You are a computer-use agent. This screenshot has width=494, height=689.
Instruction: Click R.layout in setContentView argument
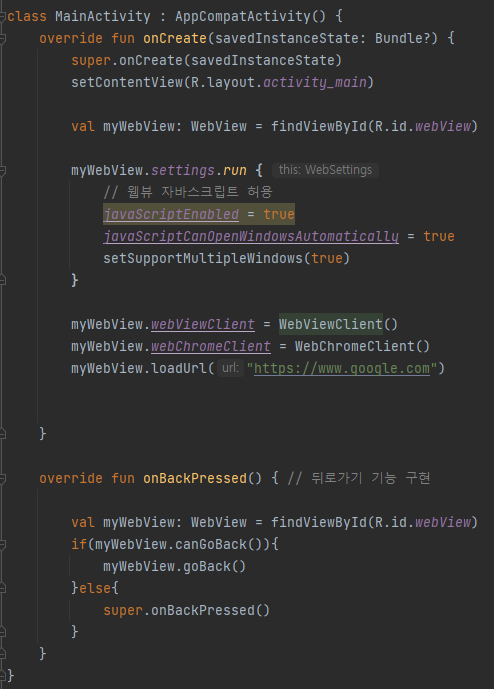[222, 83]
